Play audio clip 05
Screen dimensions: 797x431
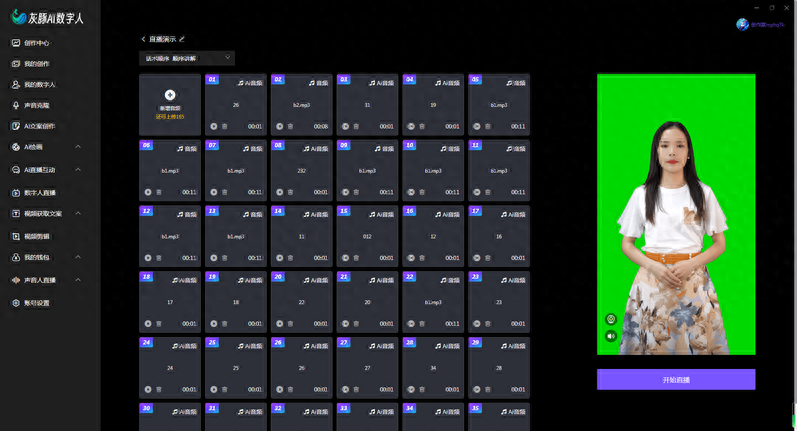477,127
